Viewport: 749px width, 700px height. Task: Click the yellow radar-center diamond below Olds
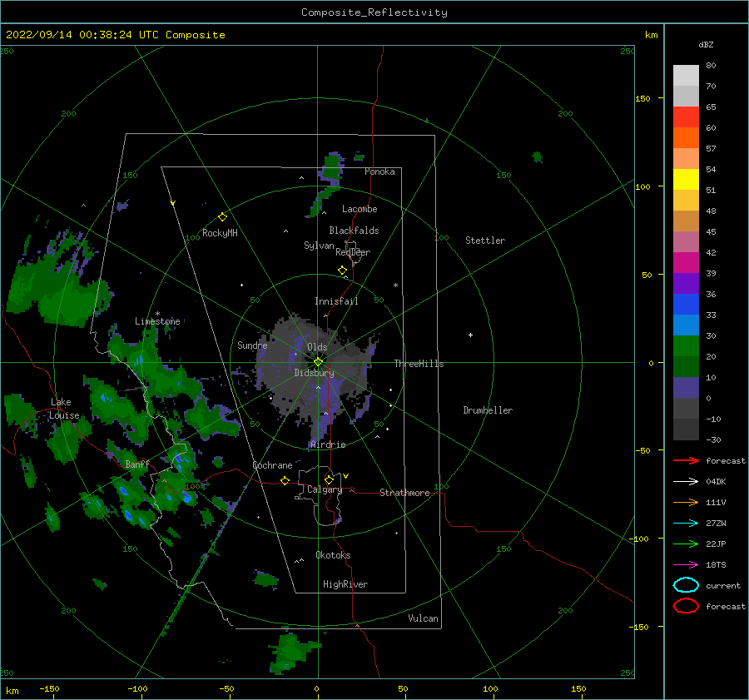click(x=318, y=362)
